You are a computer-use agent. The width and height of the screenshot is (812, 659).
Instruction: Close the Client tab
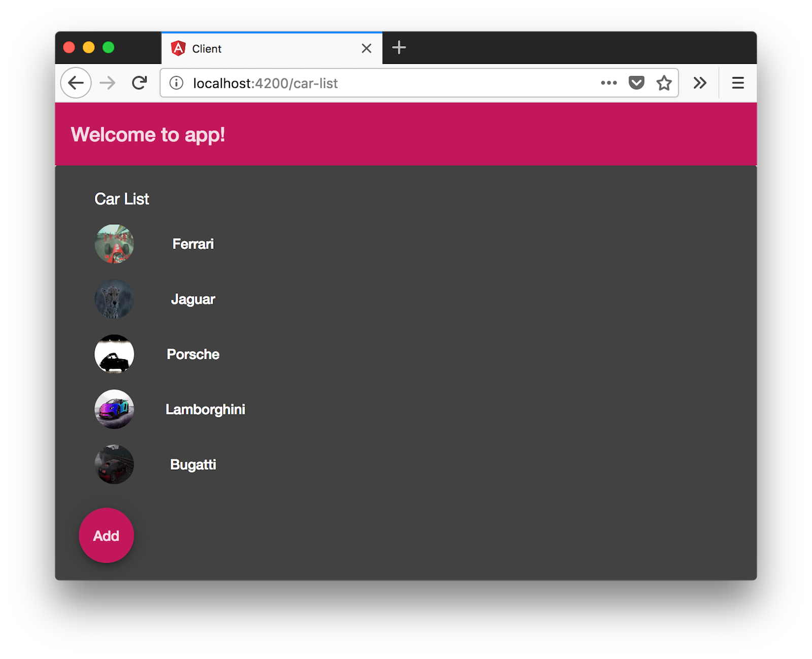click(x=366, y=48)
